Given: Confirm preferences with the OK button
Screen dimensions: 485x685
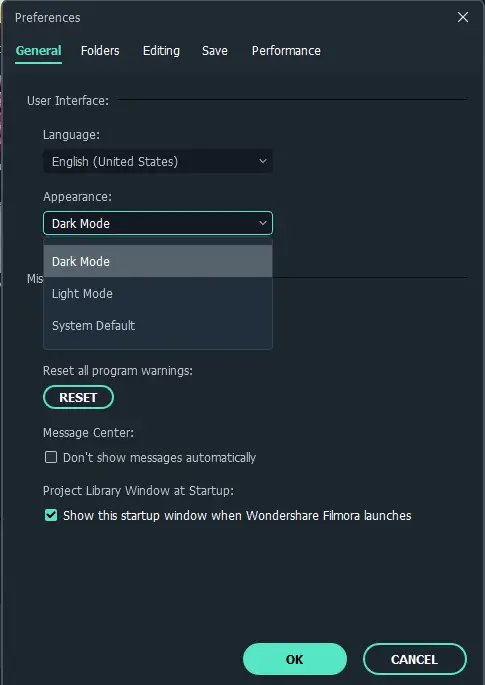Looking at the screenshot, I should pos(295,659).
